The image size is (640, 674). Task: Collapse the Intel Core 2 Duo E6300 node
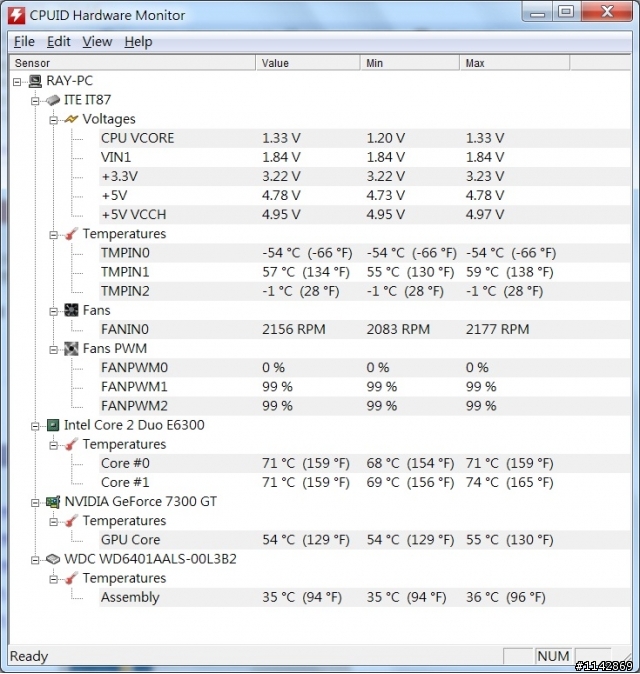(x=35, y=426)
